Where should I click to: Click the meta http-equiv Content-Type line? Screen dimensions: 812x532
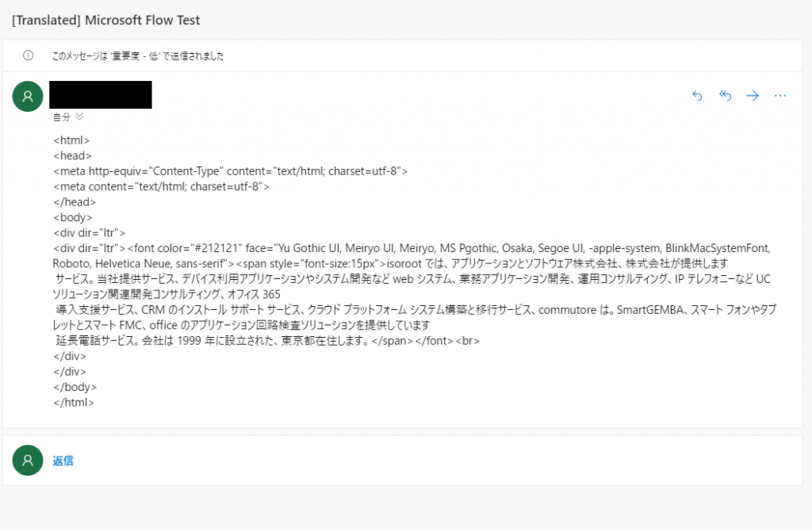pos(231,171)
